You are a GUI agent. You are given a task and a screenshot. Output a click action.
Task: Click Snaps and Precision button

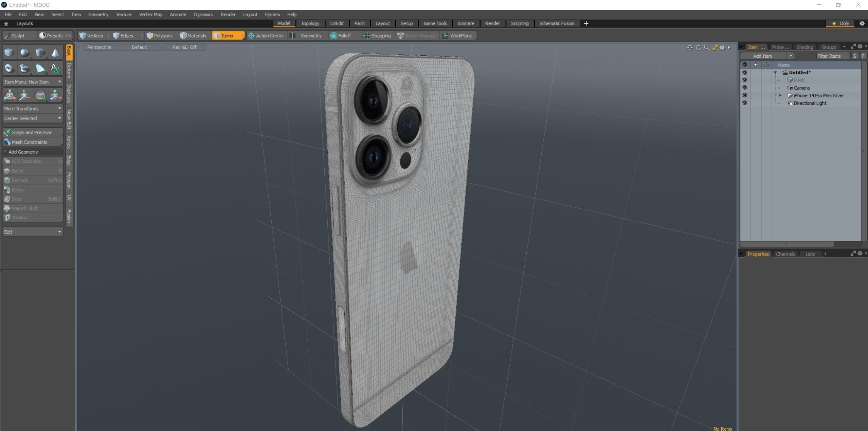click(33, 132)
